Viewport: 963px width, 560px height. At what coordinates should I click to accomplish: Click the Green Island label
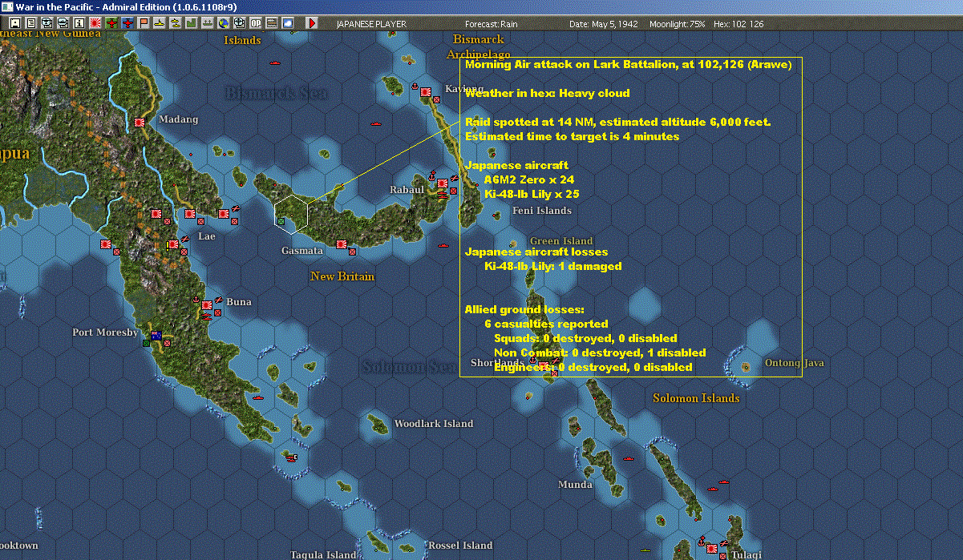click(561, 241)
